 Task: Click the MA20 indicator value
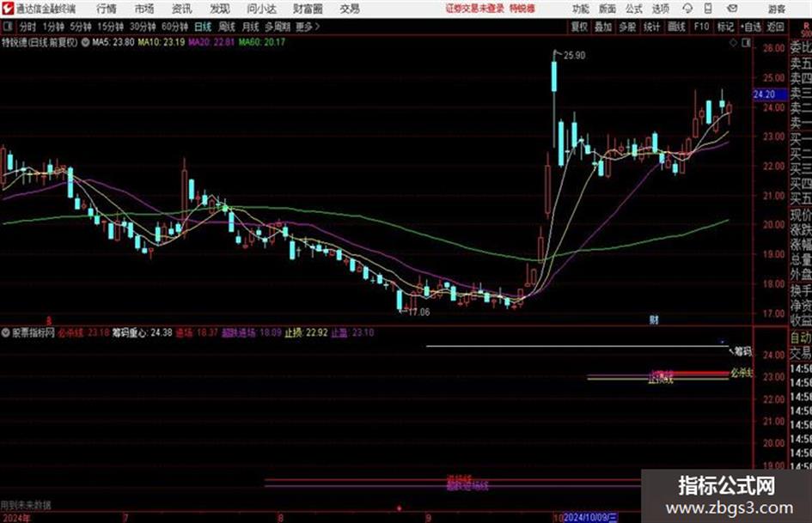point(211,42)
